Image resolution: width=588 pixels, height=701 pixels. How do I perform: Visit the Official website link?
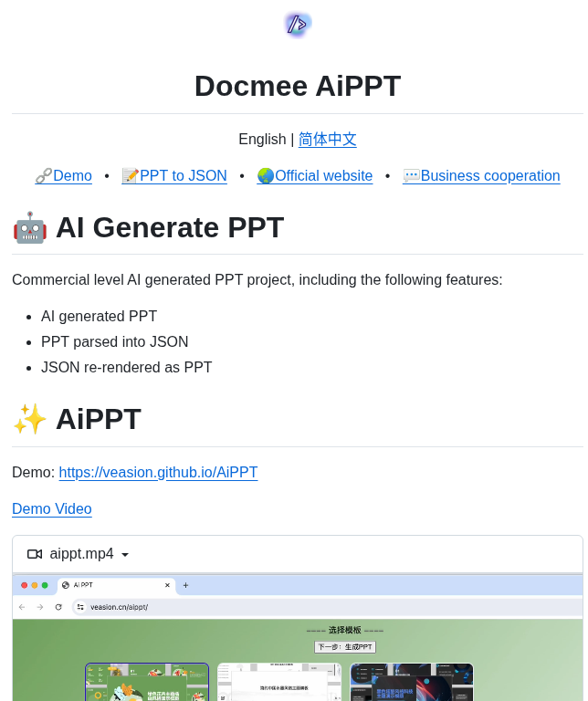(315, 175)
